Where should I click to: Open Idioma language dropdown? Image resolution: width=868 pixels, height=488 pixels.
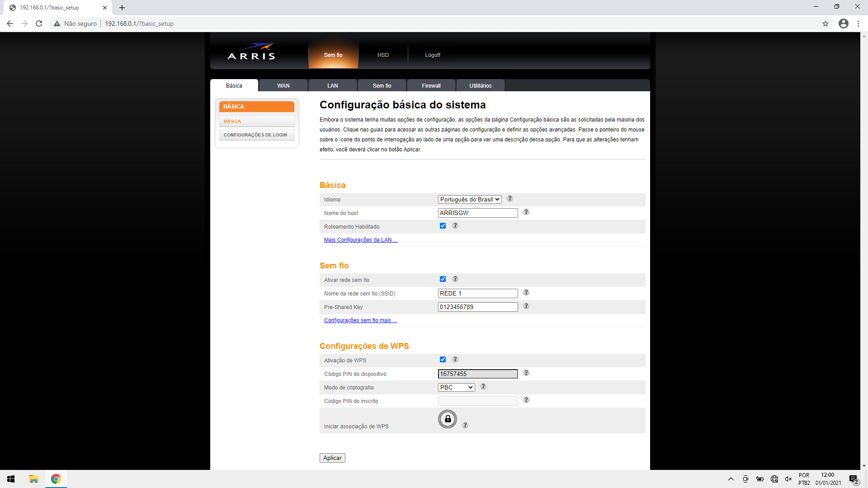coord(470,199)
